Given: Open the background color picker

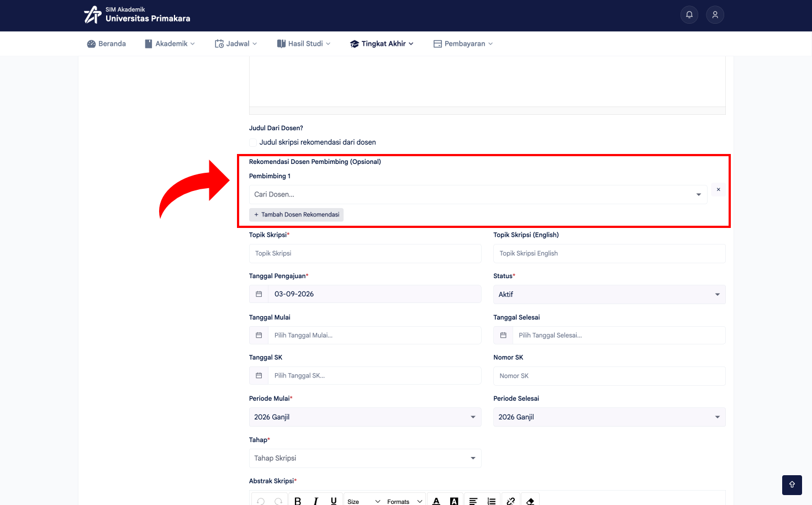Looking at the screenshot, I should point(454,501).
